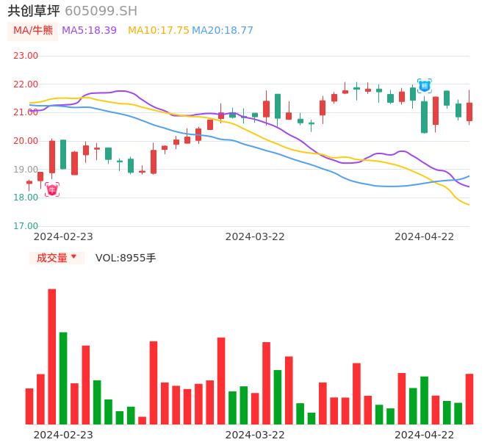Toggle the MA5:18.39 legend line
Image resolution: width=504 pixels, height=445 pixels.
point(89,30)
